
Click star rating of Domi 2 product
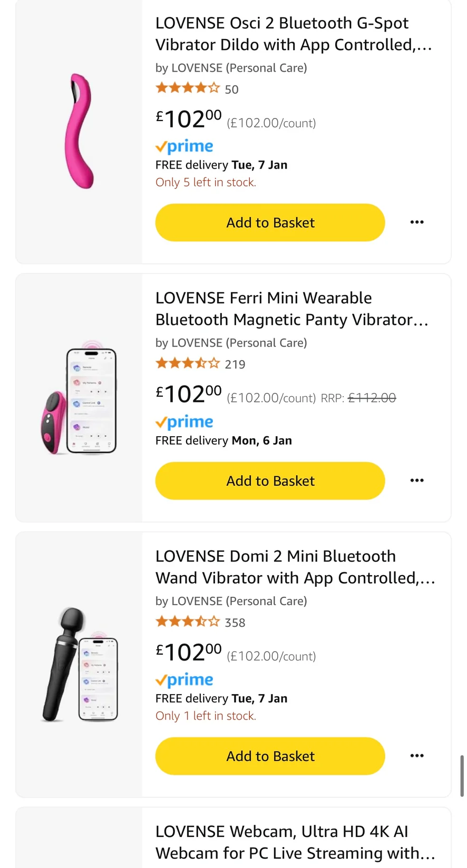[188, 622]
